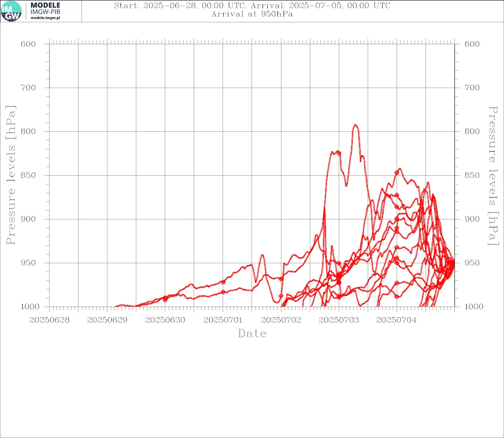The width and height of the screenshot is (504, 438).
Task: Click the circle marker near 850 hPa on 20250704
Action: pos(397,173)
